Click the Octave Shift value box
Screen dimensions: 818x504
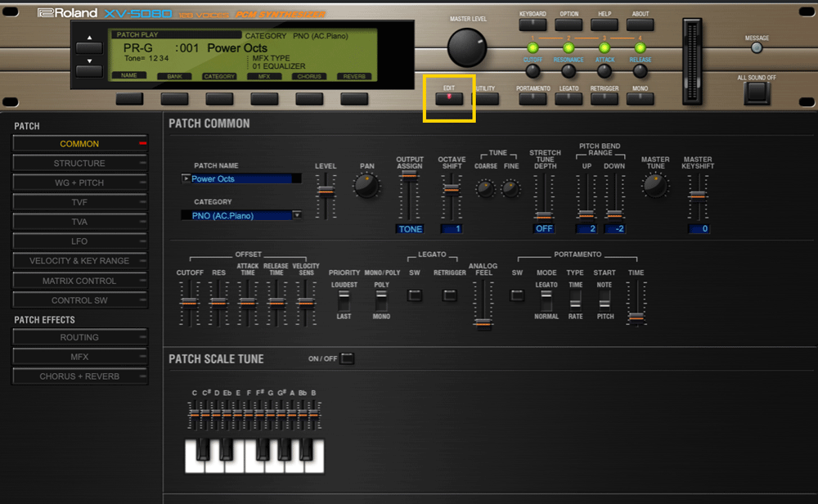(452, 229)
